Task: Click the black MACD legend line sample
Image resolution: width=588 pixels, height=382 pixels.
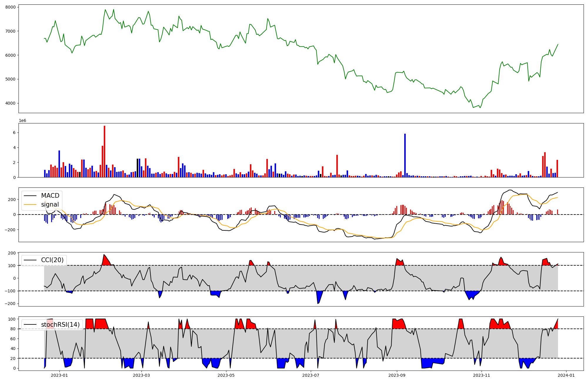Action: tap(30, 196)
